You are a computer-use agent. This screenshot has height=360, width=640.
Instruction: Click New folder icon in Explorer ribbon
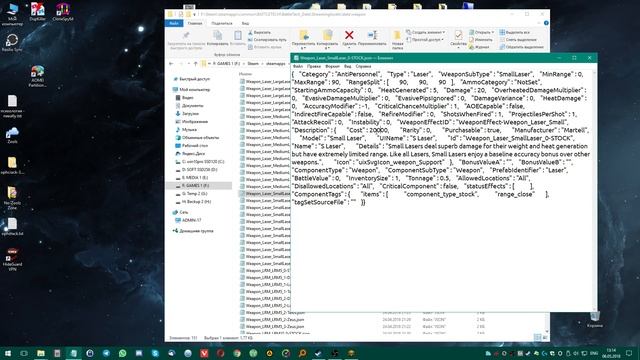point(397,36)
